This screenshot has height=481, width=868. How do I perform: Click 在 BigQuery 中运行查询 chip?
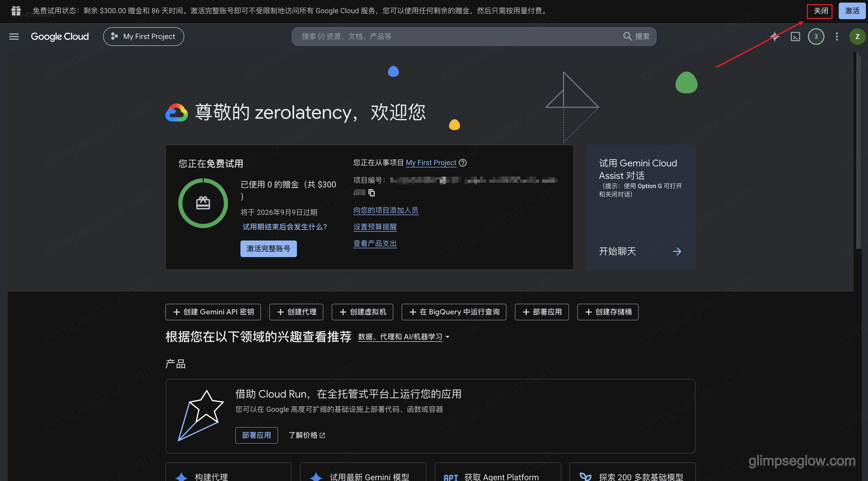454,312
